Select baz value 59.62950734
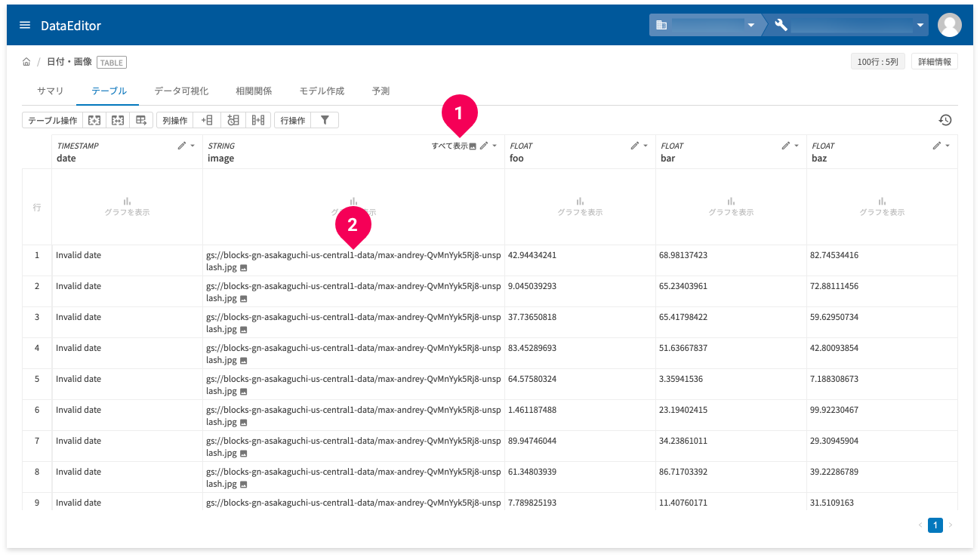980x557 pixels. (834, 317)
